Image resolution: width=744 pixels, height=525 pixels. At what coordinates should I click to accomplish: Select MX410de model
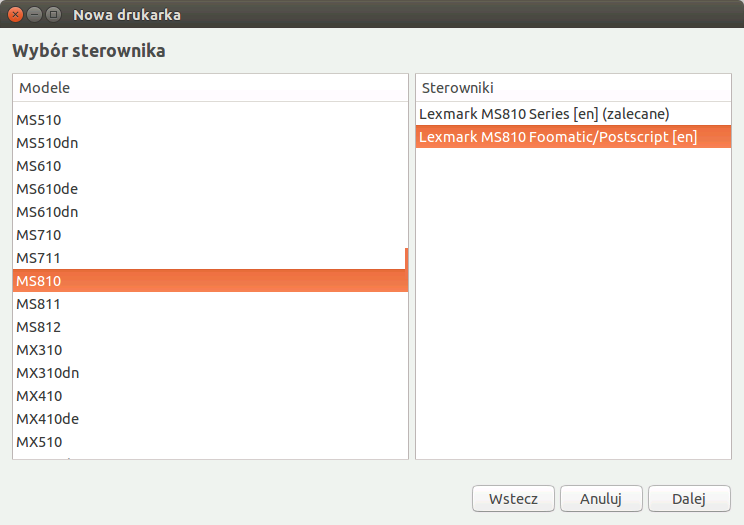[x=210, y=419]
